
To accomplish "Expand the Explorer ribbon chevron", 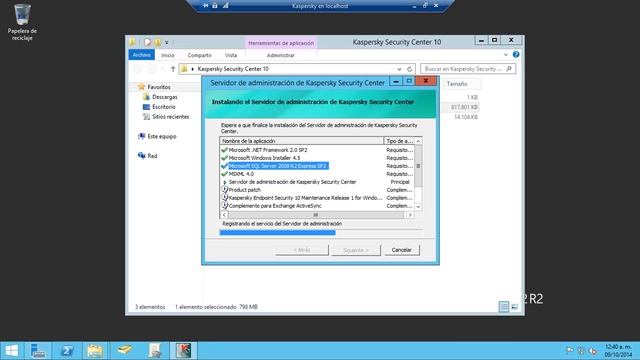I will point(506,54).
